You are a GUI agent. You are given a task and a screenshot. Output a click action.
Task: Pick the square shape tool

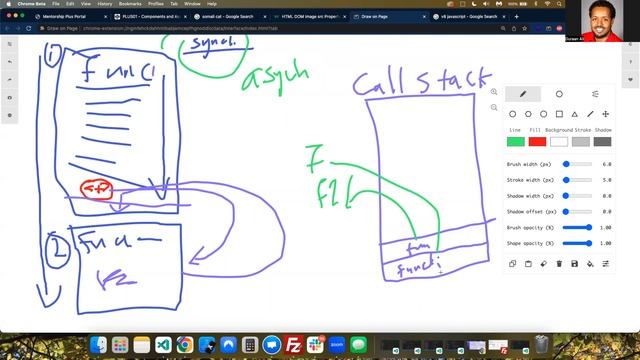(x=559, y=114)
